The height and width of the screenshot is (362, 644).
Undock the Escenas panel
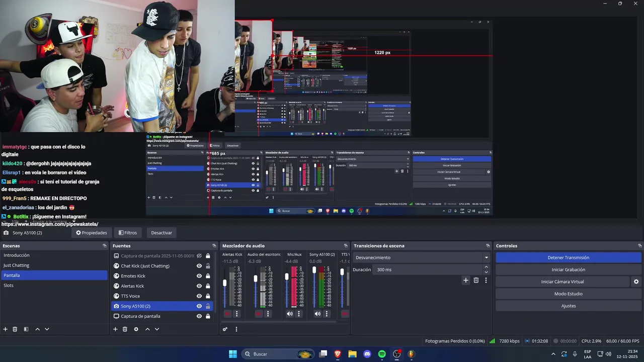click(105, 246)
